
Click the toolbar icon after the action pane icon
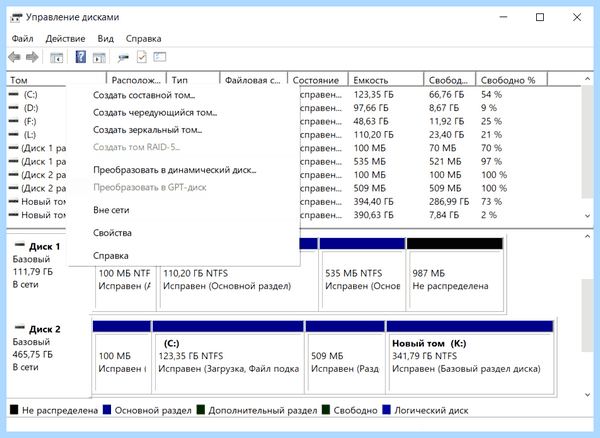pyautogui.click(x=123, y=58)
